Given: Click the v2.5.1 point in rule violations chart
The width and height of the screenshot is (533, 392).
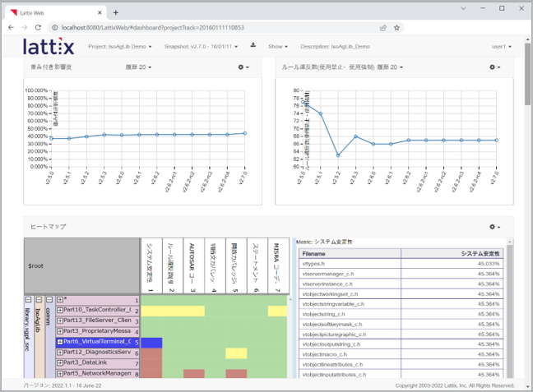Looking at the screenshot, I should coord(321,113).
